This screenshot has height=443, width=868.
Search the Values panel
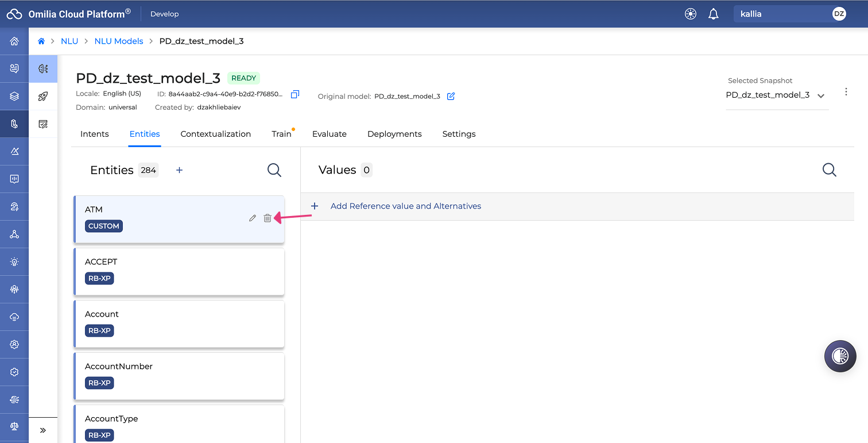pos(830,170)
